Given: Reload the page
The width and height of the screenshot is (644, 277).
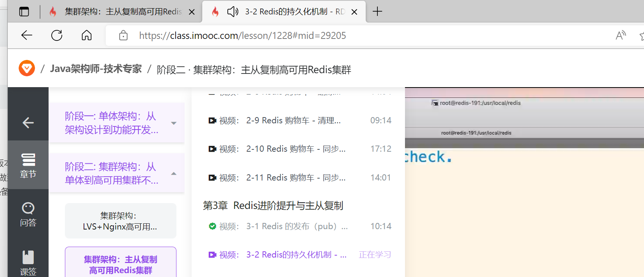Looking at the screenshot, I should [57, 35].
